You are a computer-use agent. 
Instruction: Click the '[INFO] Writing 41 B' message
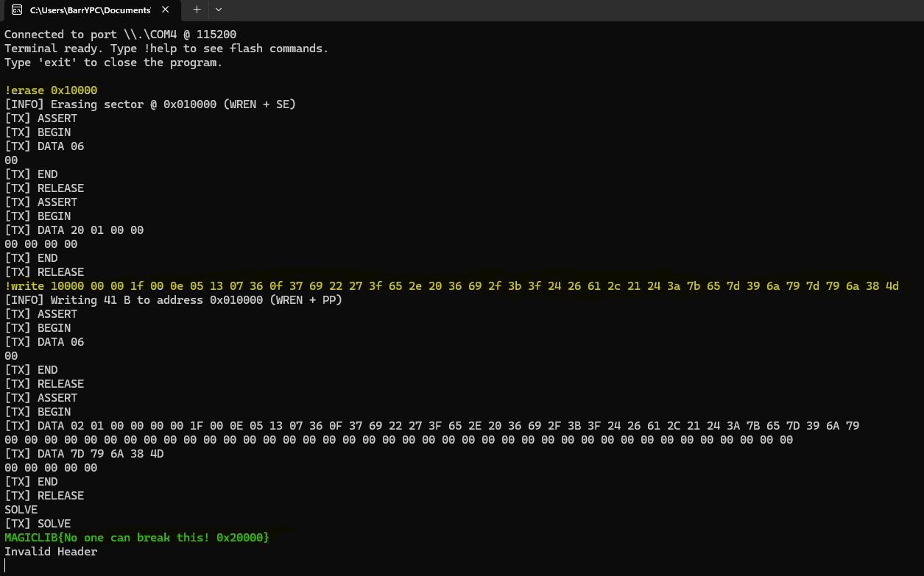tap(173, 300)
